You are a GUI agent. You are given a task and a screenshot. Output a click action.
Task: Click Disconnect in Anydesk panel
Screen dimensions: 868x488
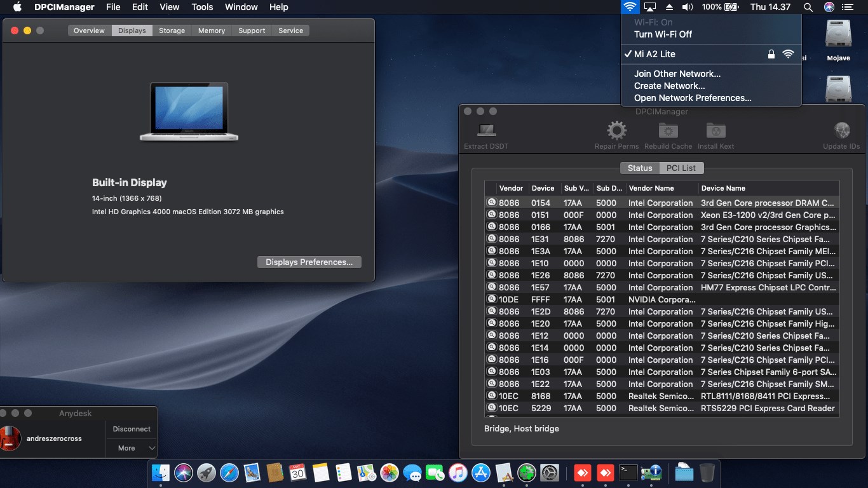(132, 429)
